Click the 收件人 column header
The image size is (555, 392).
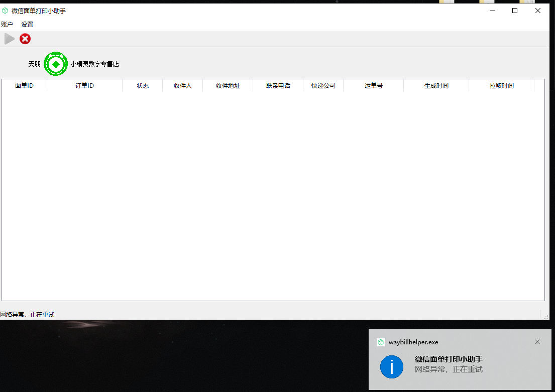[x=183, y=86]
